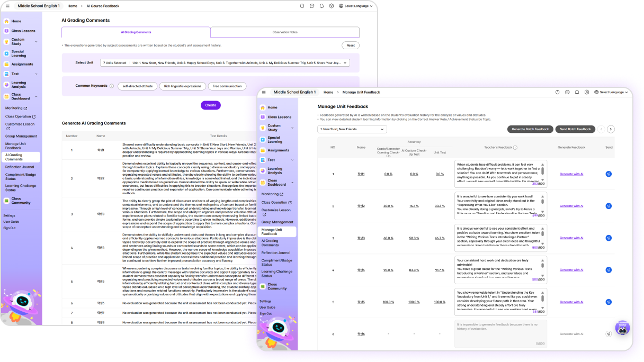Open the AI chatbot robot floating icon

pos(622,328)
